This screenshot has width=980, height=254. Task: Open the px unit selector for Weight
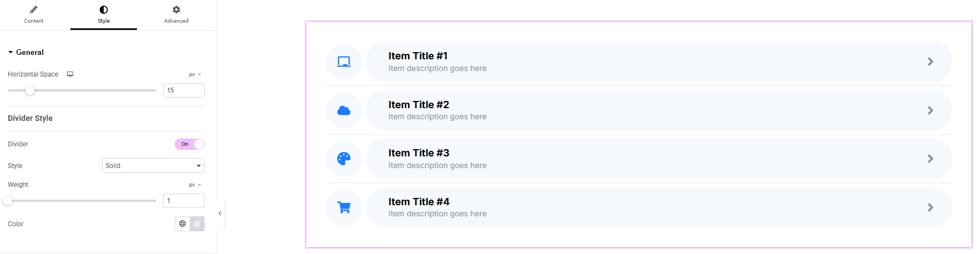pos(195,185)
